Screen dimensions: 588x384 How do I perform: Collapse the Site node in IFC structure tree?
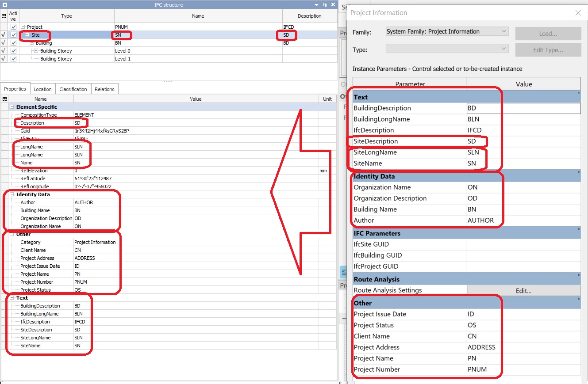point(27,35)
